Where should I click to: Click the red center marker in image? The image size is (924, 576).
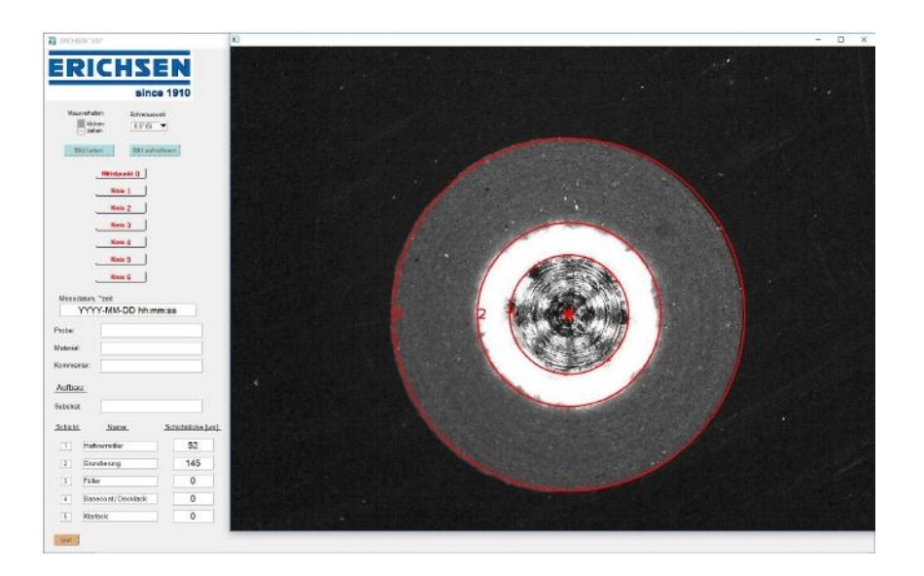tap(569, 313)
